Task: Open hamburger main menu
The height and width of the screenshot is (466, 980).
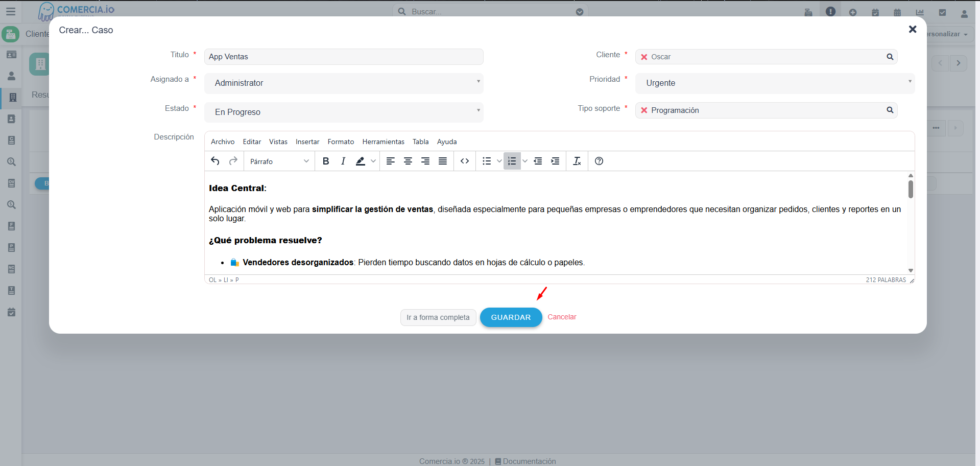Action: [11, 11]
